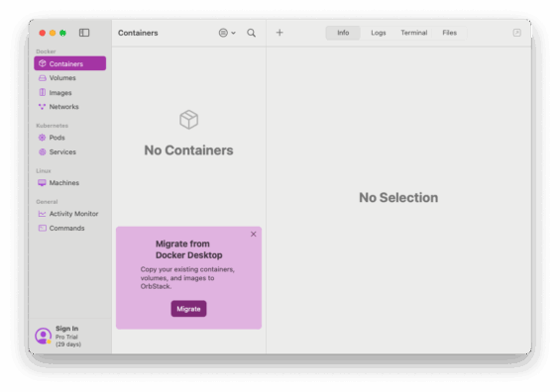Click the Pro Trial (29 days) text
The height and width of the screenshot is (392, 560).
(x=68, y=341)
